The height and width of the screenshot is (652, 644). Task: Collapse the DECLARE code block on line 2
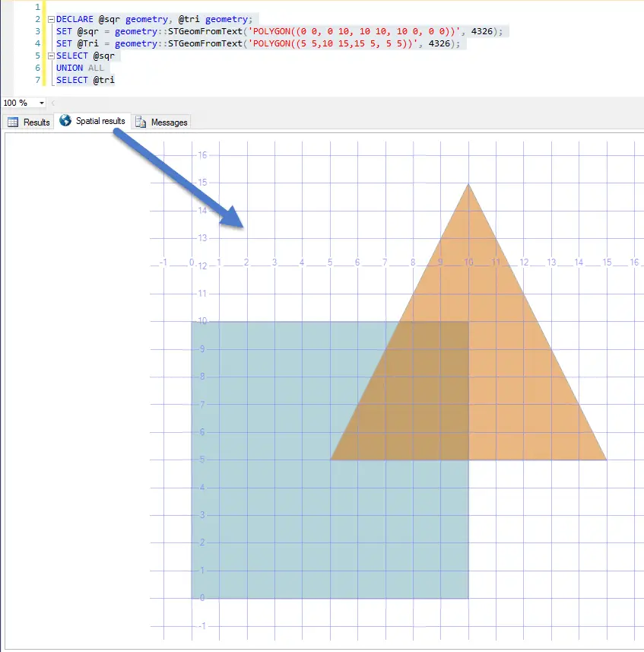click(51, 19)
